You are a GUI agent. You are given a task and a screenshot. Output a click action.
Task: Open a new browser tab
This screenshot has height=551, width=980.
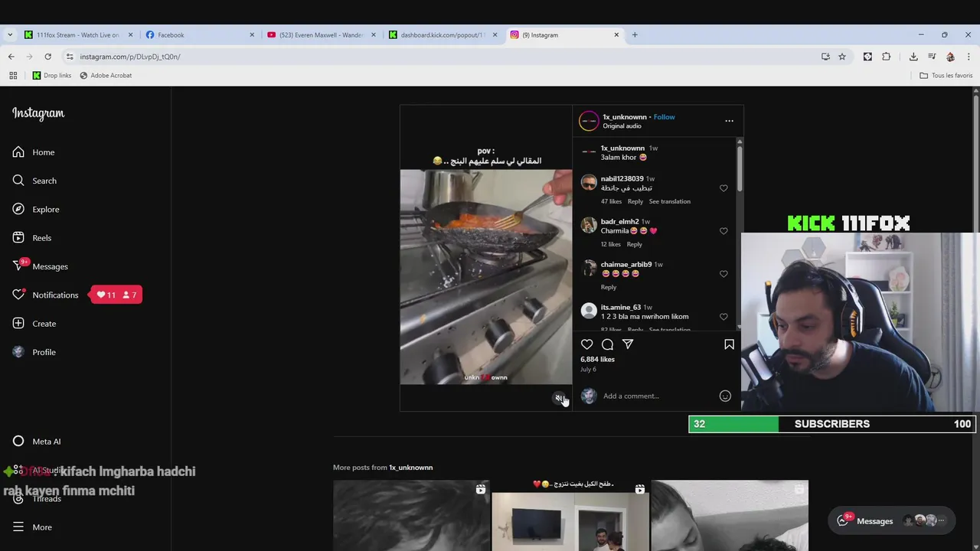click(635, 34)
